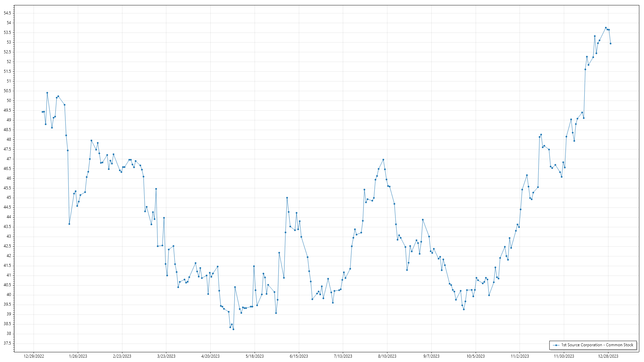Click the 50 y-axis value label
The image size is (644, 362).
click(x=8, y=101)
